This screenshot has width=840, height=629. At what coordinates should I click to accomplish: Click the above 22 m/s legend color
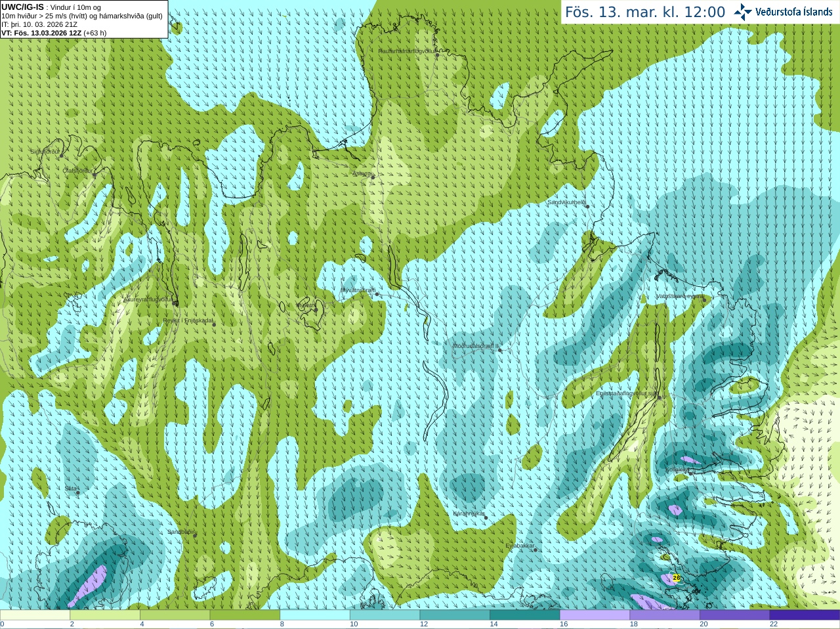coord(805,615)
